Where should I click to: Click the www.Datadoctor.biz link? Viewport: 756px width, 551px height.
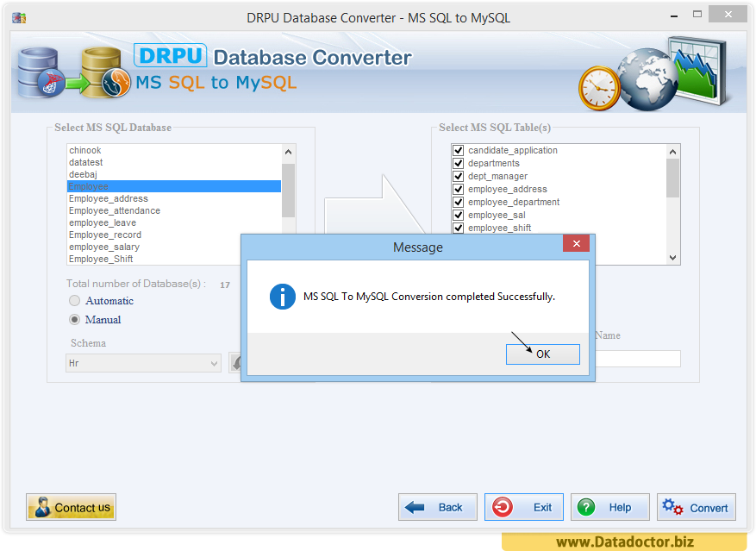coord(625,542)
